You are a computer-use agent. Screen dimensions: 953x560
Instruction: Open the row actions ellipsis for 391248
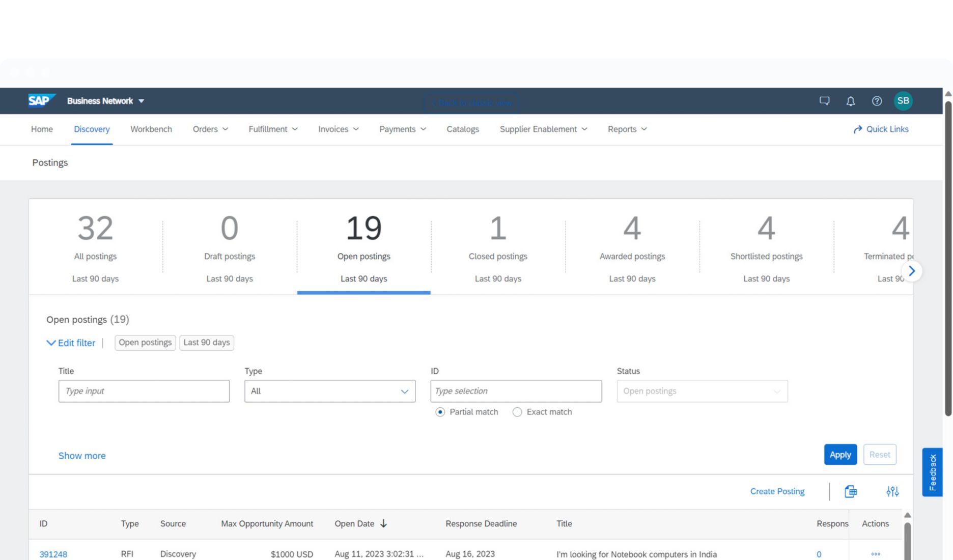875,554
